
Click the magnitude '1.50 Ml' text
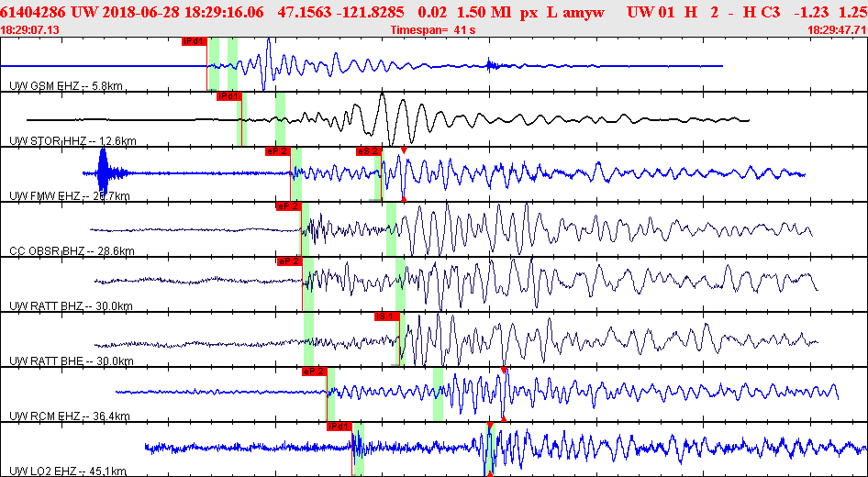pos(484,12)
